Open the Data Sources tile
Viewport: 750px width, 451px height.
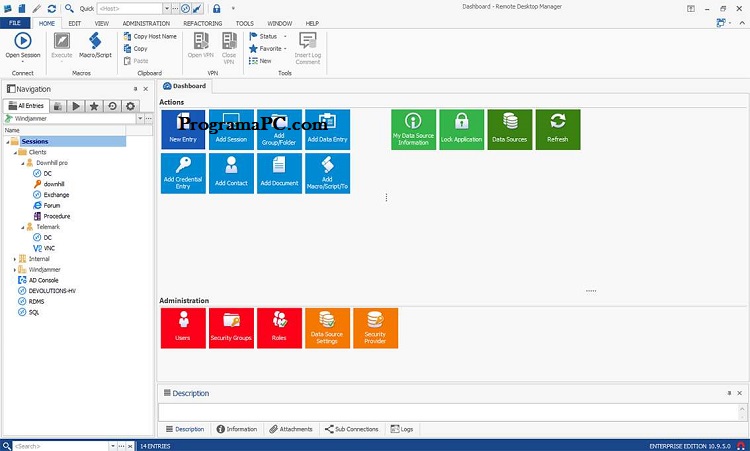pyautogui.click(x=509, y=129)
